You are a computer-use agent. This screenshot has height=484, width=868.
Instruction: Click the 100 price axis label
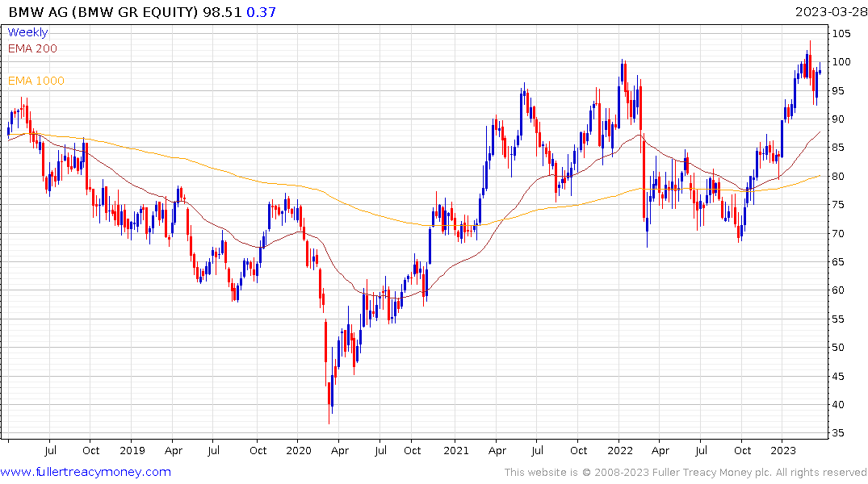[841, 61]
